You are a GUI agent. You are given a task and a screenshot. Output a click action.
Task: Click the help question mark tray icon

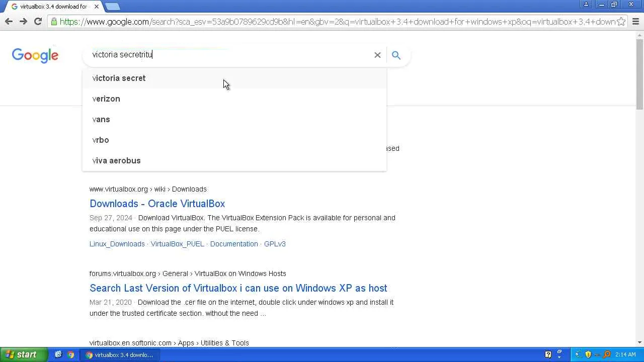tap(548, 354)
